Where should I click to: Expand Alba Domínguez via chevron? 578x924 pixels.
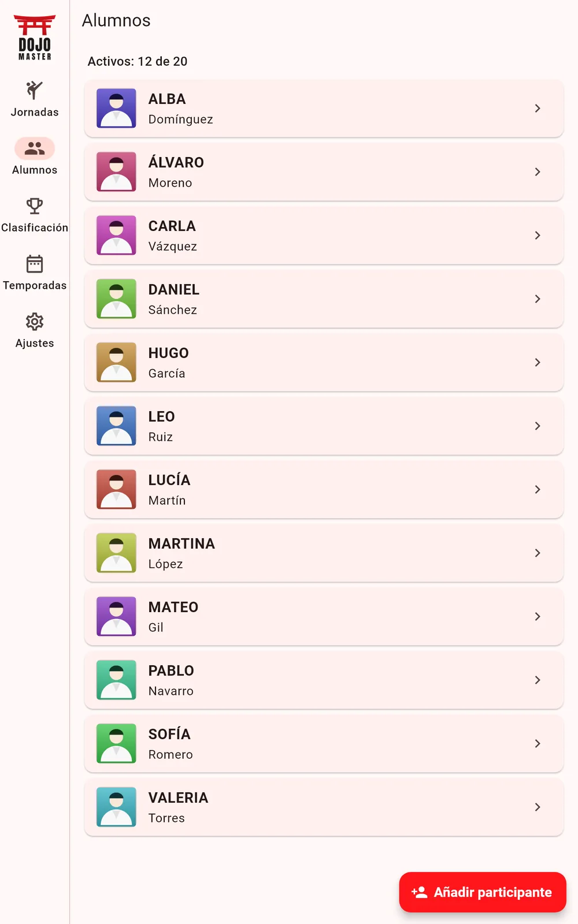coord(538,108)
